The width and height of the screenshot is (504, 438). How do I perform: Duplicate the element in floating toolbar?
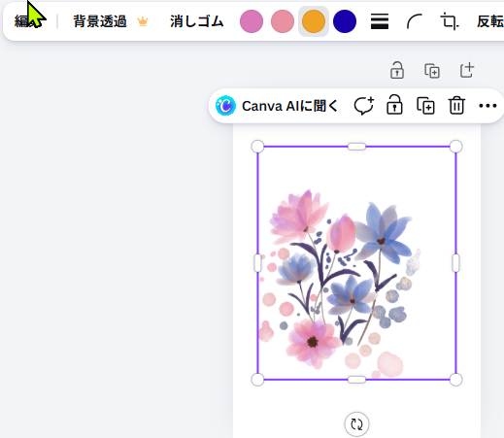click(425, 106)
